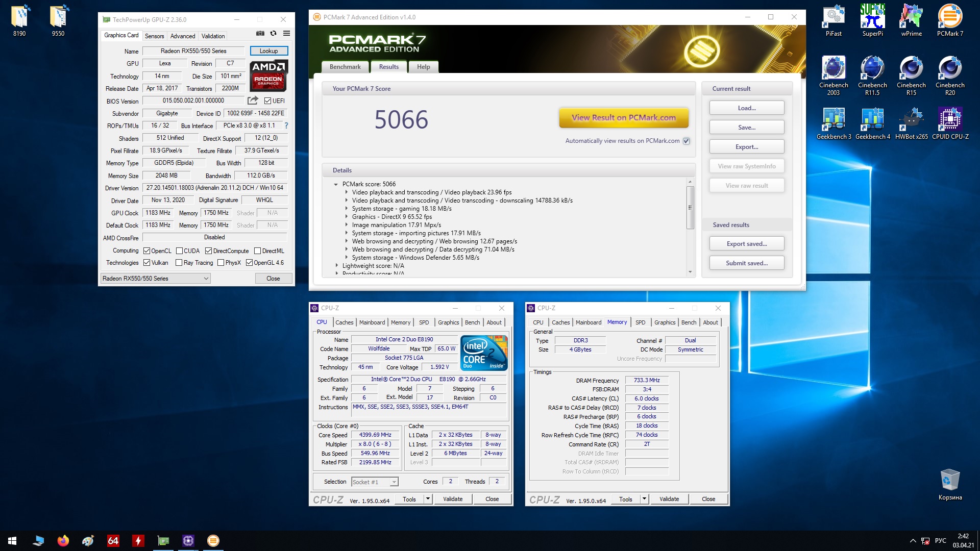Click Export saved... button
This screenshot has width=980, height=551.
(747, 244)
